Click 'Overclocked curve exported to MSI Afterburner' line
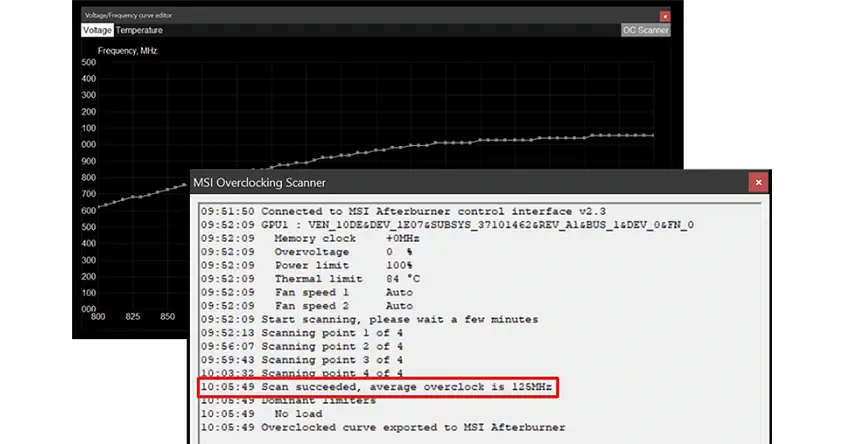This screenshot has width=844, height=444. pos(383,427)
